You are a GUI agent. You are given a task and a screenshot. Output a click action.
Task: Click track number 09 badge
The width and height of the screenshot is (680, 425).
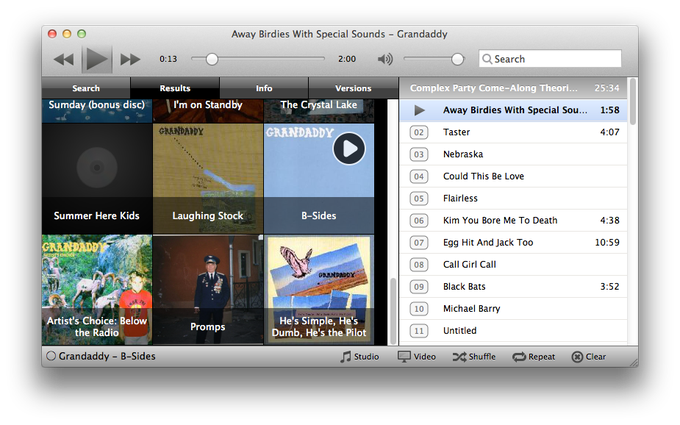(x=419, y=287)
